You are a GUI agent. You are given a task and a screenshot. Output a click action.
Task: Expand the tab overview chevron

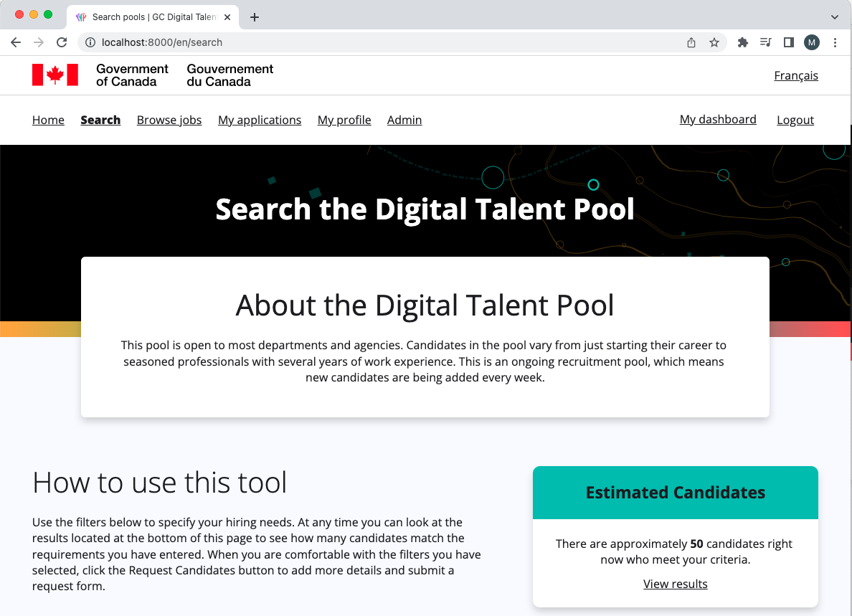834,16
